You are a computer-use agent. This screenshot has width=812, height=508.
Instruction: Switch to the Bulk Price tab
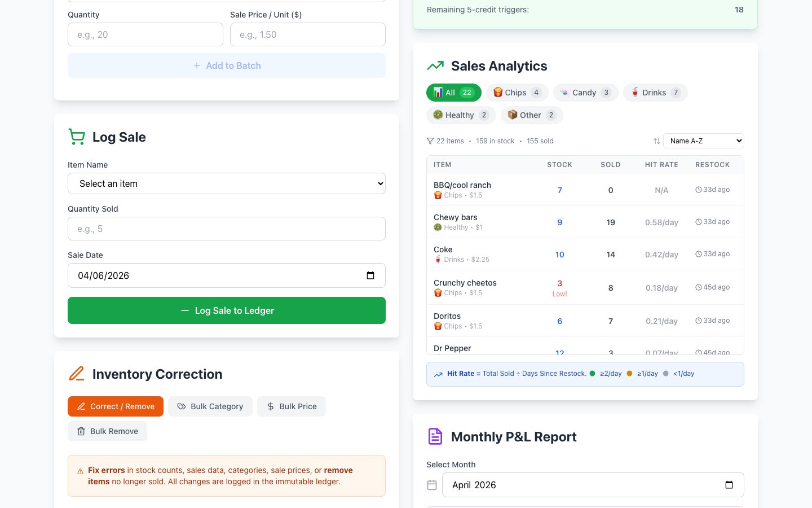291,406
